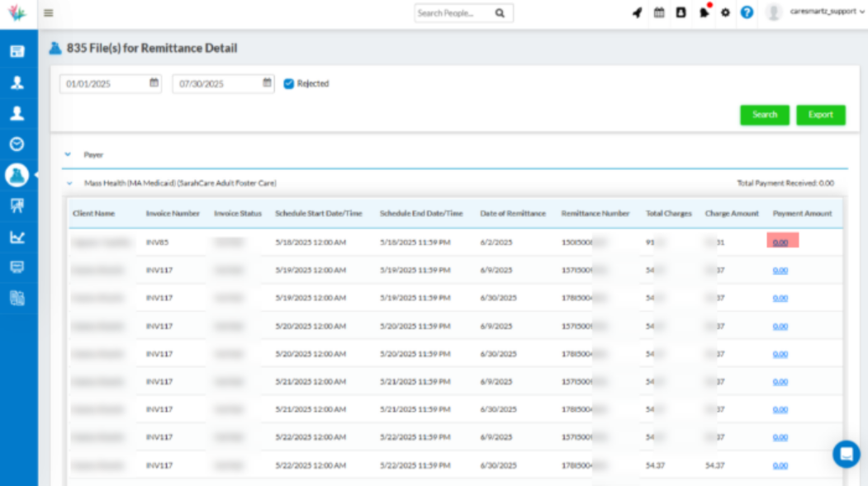Open notifications via the bell icon
The width and height of the screenshot is (868, 486).
pyautogui.click(x=704, y=13)
